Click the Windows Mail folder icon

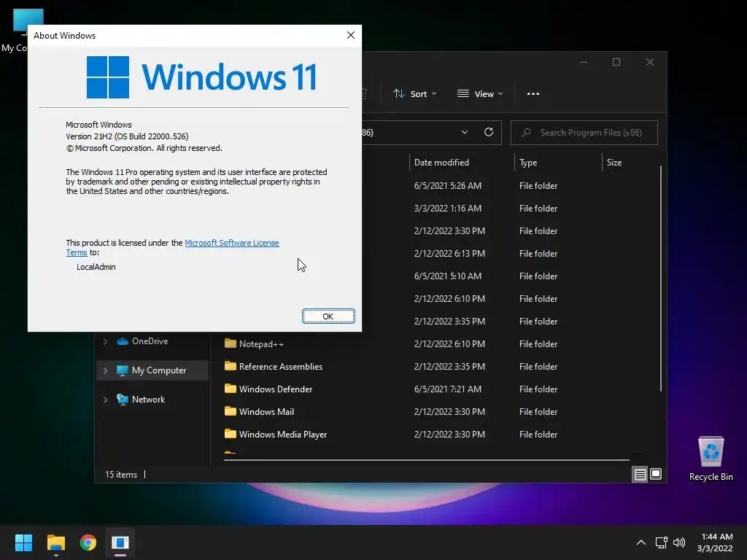point(231,411)
